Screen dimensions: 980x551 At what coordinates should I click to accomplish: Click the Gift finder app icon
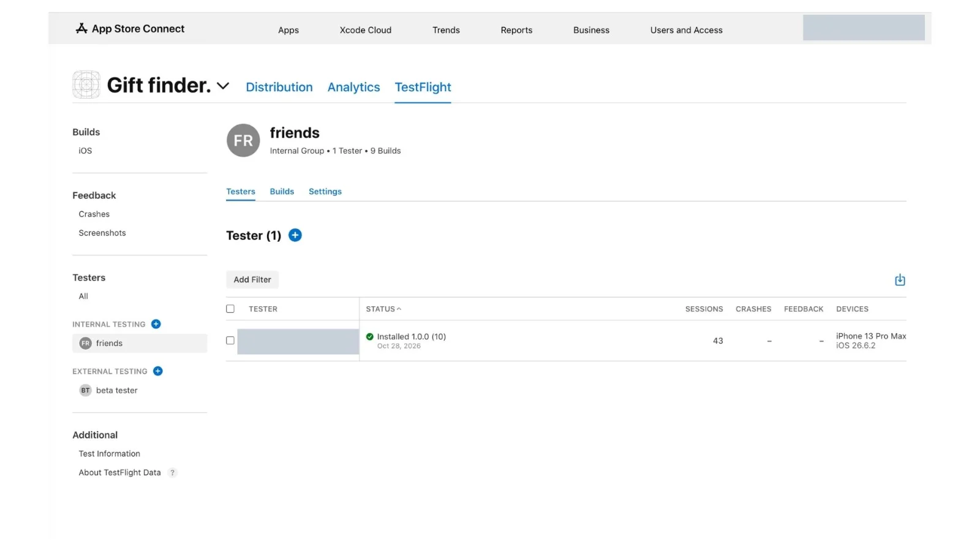point(86,84)
